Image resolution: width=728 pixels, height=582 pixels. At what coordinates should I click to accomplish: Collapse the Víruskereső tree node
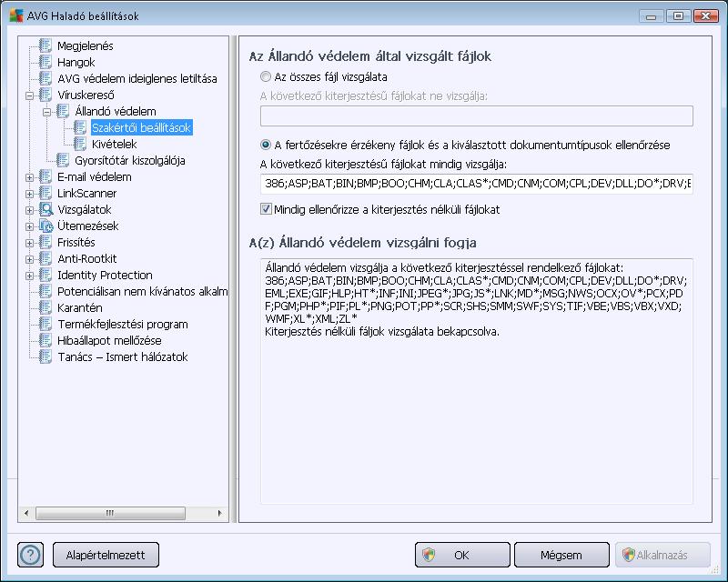tap(30, 95)
